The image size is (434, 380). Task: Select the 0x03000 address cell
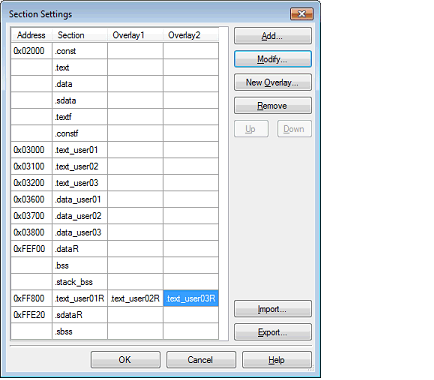(32, 150)
